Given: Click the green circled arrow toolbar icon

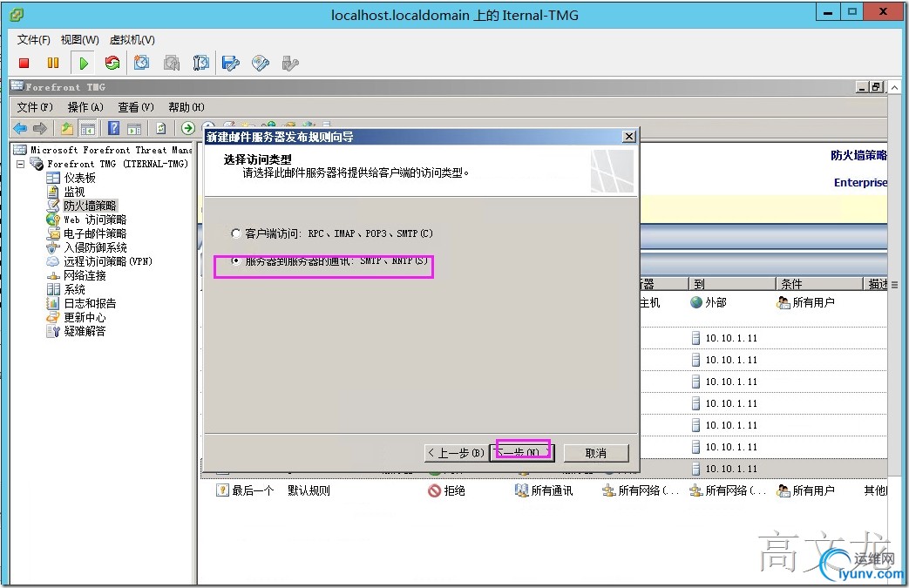Looking at the screenshot, I should coord(188,128).
